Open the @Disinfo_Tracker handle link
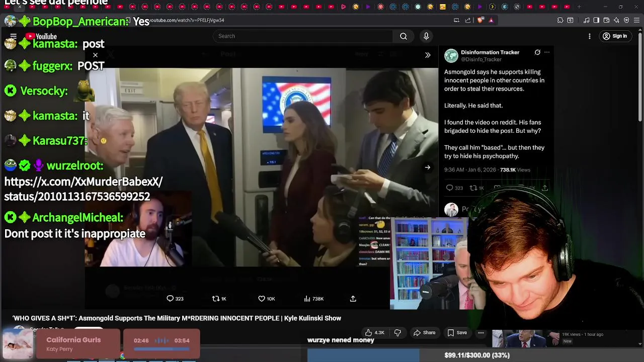644x362 pixels. [x=481, y=59]
